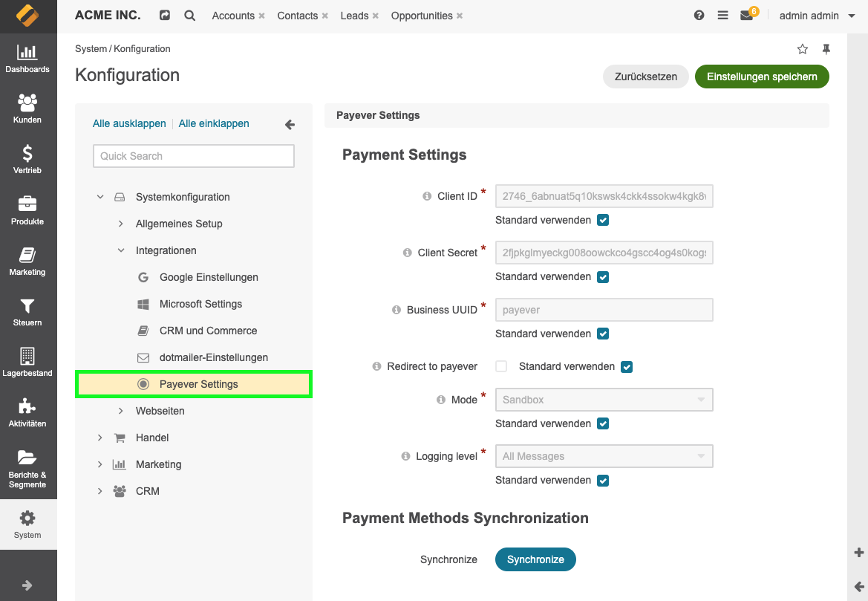Screen dimensions: 868x601
Task: Open the Dashboards menu
Action: (27, 59)
